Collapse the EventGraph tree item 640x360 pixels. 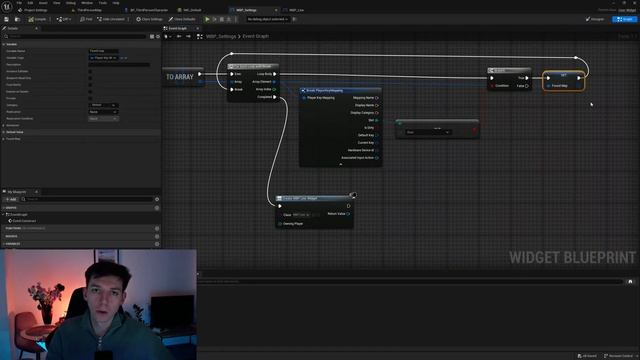[4, 214]
